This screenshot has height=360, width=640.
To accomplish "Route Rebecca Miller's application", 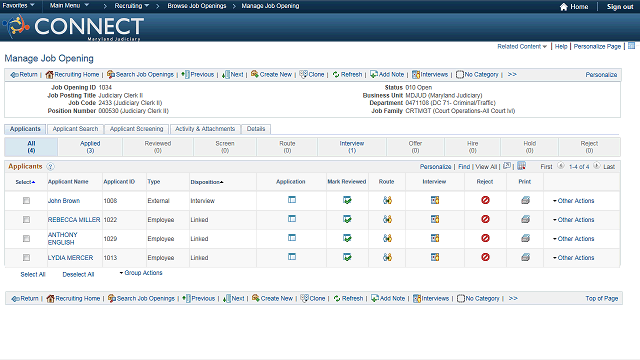I will pyautogui.click(x=387, y=219).
